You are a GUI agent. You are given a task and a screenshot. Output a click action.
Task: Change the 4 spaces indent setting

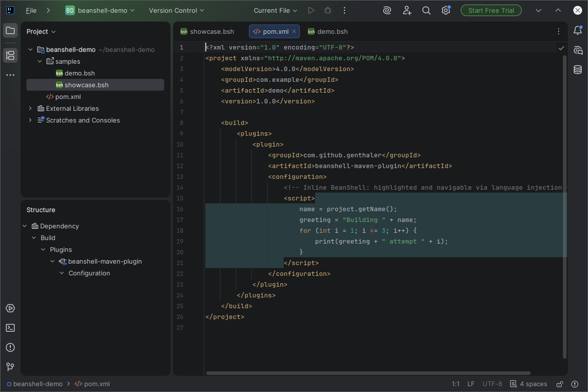tap(528, 384)
